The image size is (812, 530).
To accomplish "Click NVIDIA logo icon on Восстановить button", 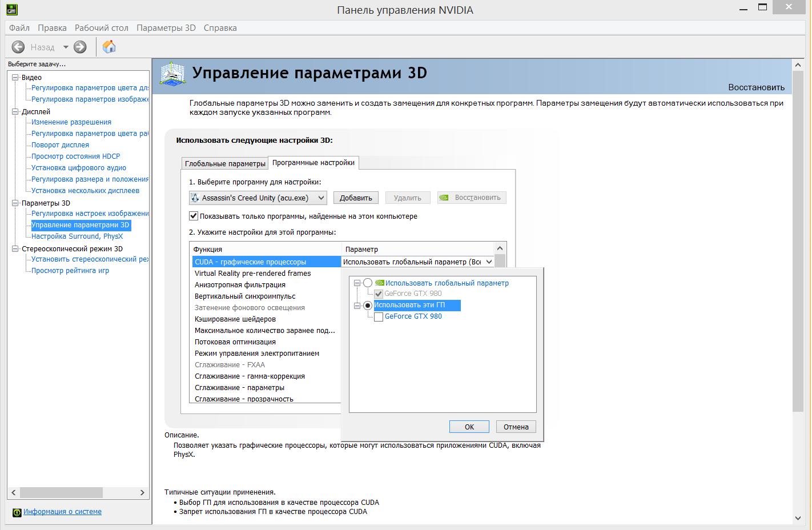I will (444, 198).
